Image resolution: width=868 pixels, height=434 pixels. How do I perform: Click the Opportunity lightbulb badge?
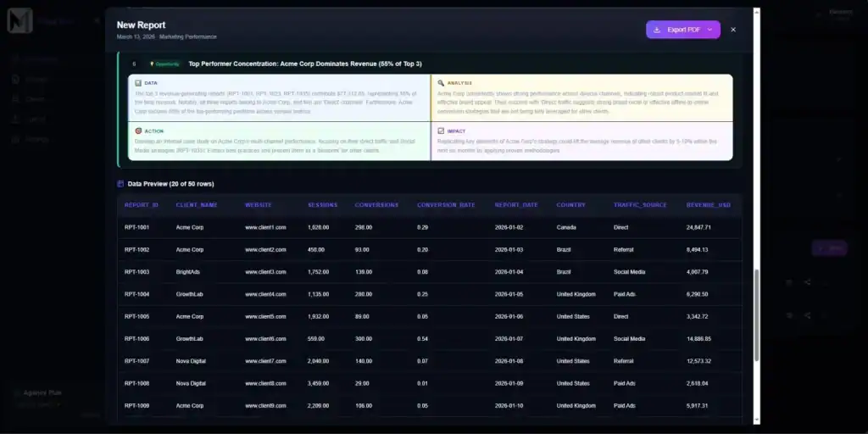165,64
